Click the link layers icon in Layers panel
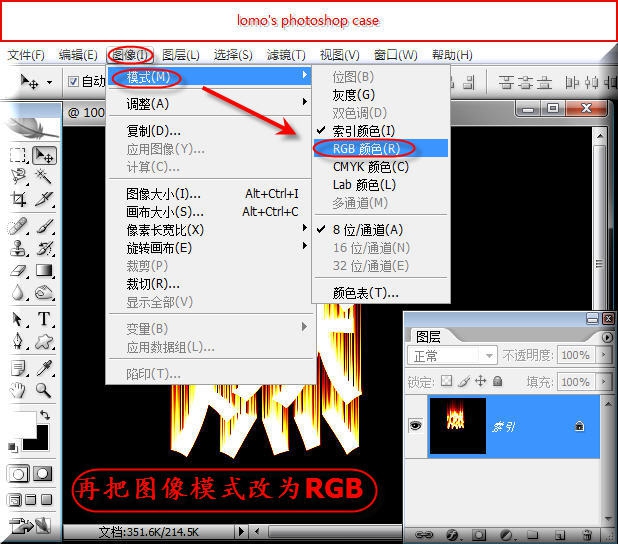This screenshot has width=618, height=544. (424, 535)
